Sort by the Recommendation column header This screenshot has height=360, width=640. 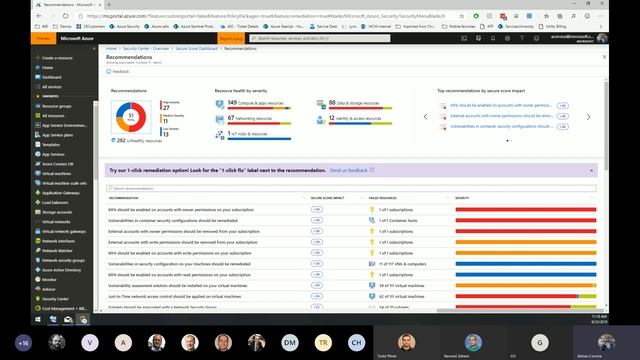coord(123,198)
